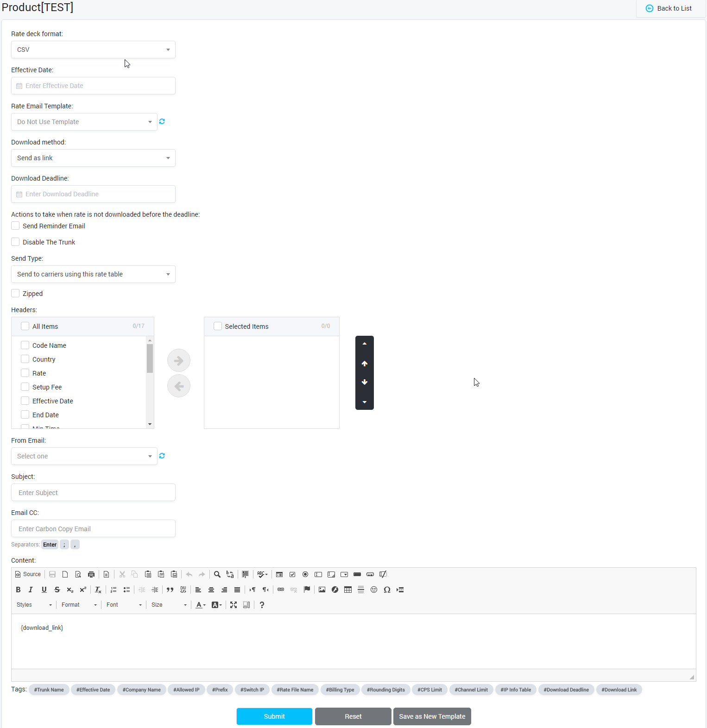
Task: Insert special character with Omega icon
Action: click(x=387, y=590)
